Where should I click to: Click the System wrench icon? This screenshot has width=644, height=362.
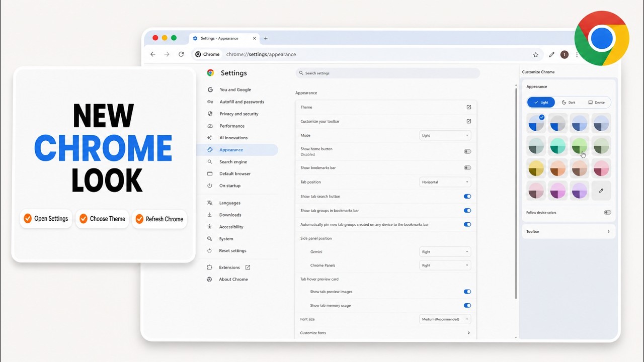pos(210,239)
